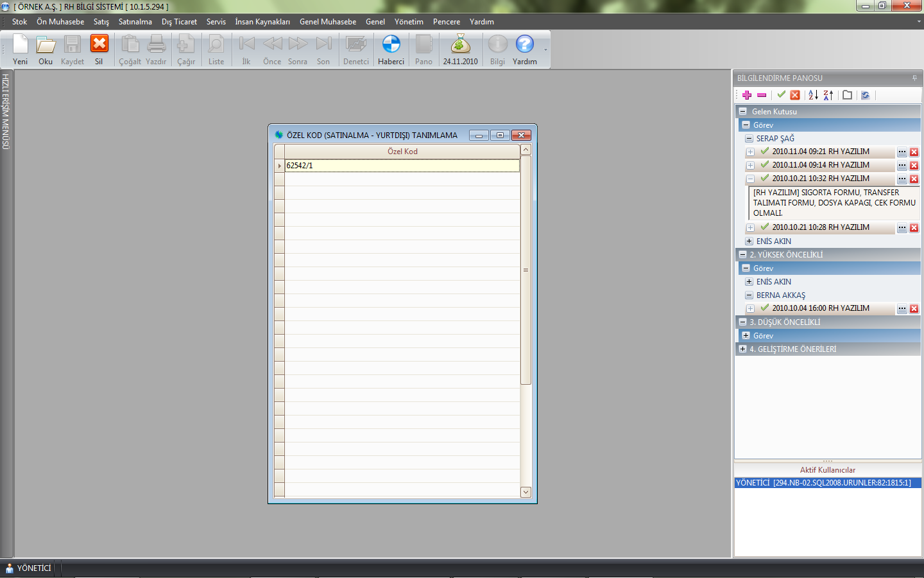Collapse the SERAP ŞAĞ tree node

749,139
